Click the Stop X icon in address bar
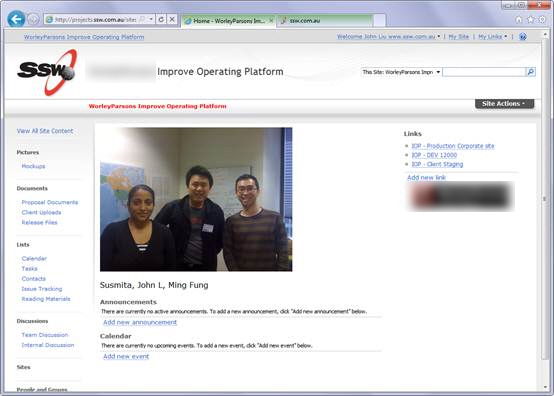 [172, 19]
